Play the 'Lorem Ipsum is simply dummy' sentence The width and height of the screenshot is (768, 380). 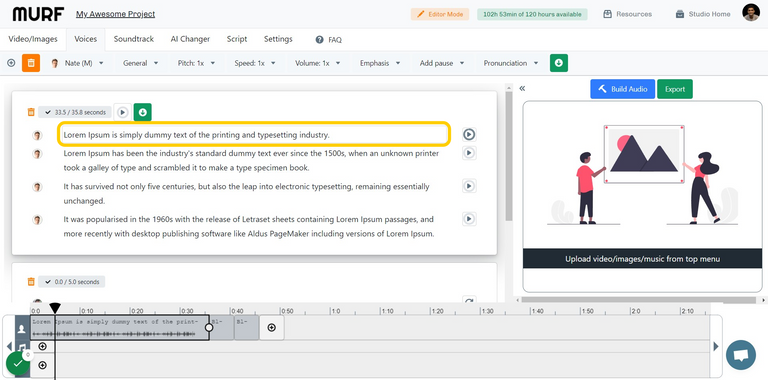[x=469, y=134]
